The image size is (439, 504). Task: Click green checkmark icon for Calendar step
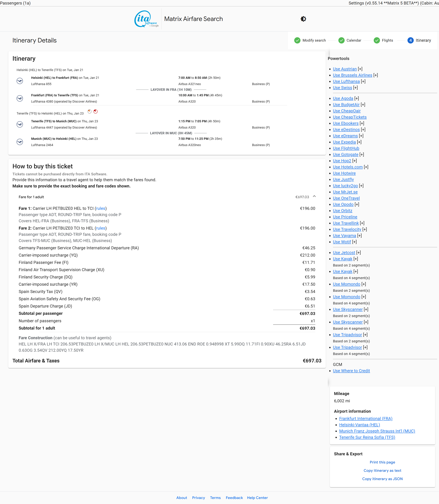pyautogui.click(x=341, y=40)
